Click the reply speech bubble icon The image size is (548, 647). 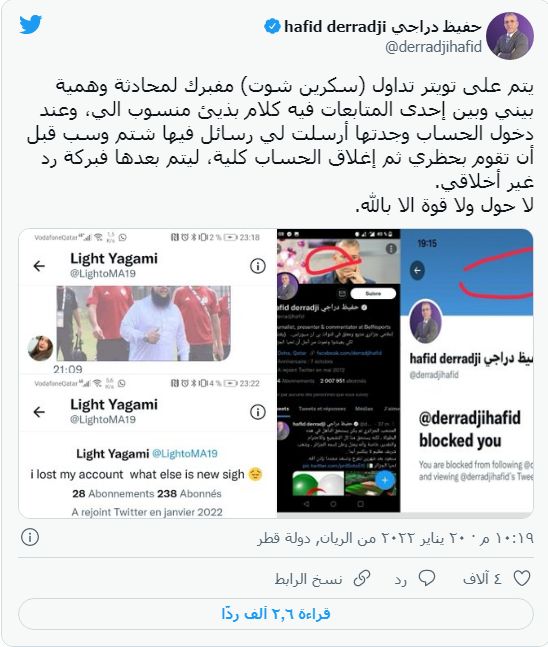[x=426, y=578]
